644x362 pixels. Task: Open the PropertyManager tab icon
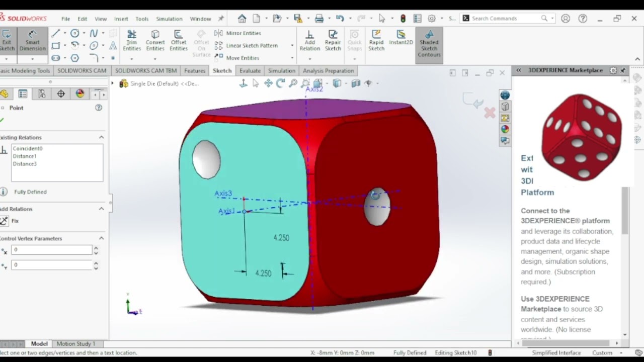tap(23, 94)
